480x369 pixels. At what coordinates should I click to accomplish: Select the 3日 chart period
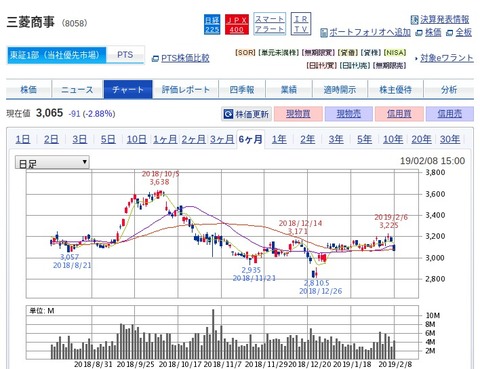tap(80, 139)
